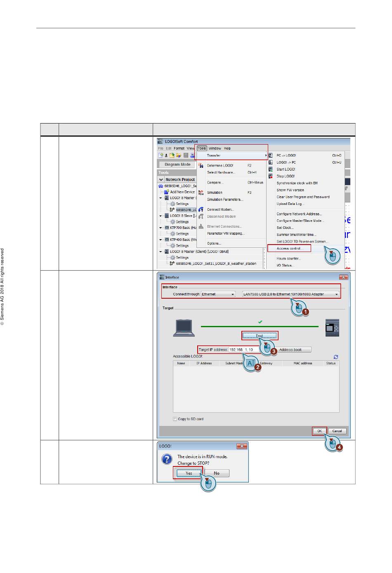Click gear icon under LOGO! 8 Master (Client)

click(172, 257)
